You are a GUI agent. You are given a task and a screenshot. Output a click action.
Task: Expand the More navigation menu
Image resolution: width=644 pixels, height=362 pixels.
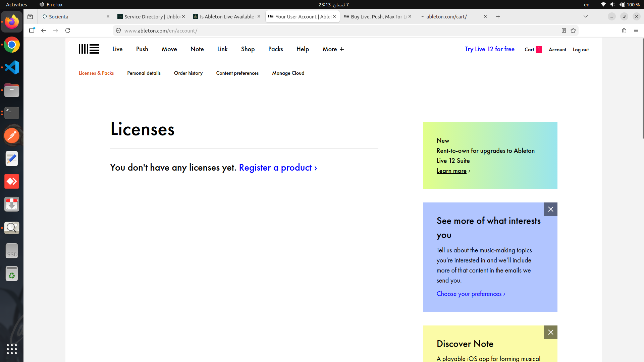click(333, 49)
